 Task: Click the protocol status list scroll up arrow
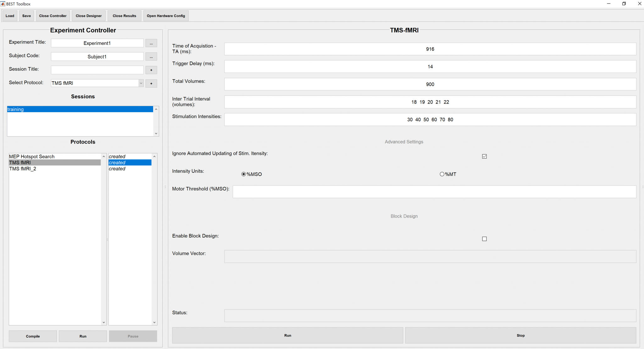pos(154,156)
